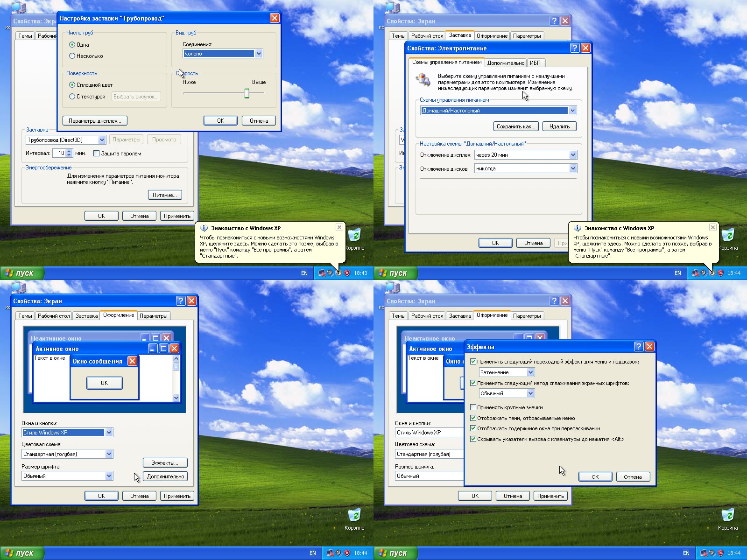This screenshot has width=747, height=560.
Task: Click Отмена in the Эффекты dialog
Action: pos(633,477)
